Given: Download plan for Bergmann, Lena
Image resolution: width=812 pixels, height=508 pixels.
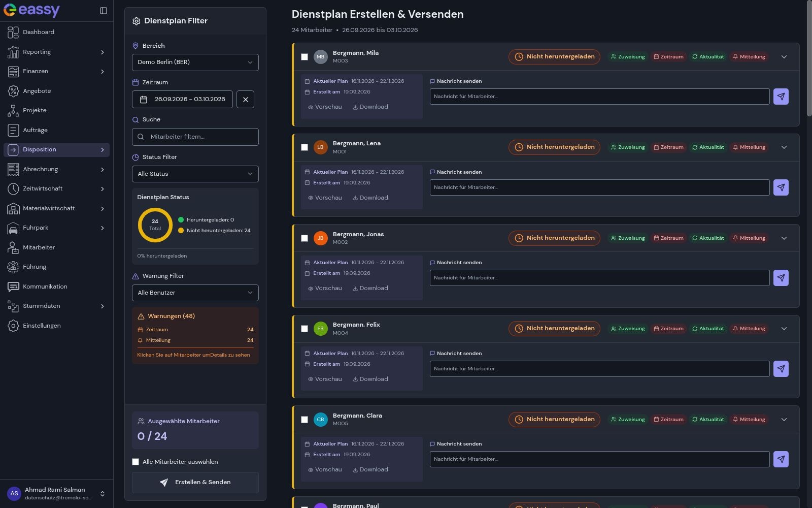Looking at the screenshot, I should click(370, 198).
